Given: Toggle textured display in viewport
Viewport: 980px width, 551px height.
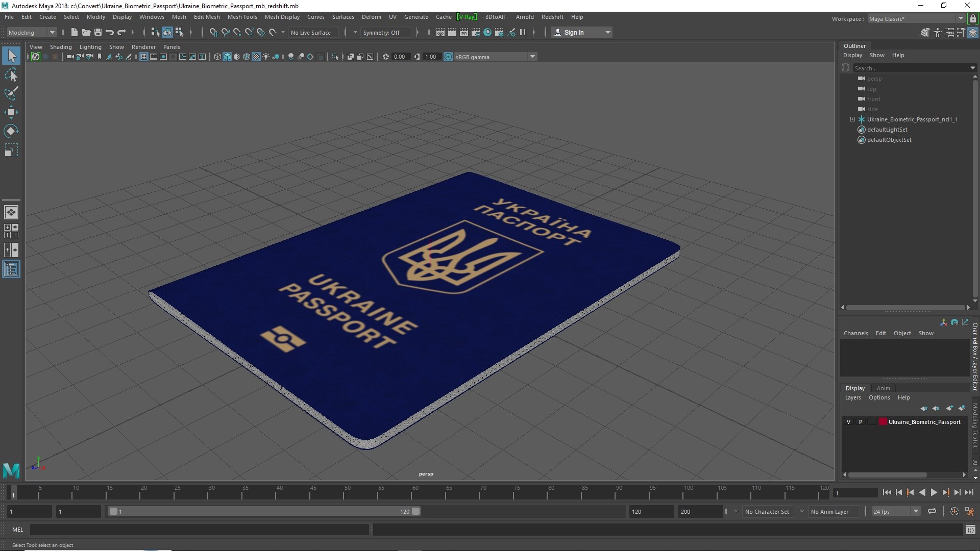Looking at the screenshot, I should [x=256, y=57].
